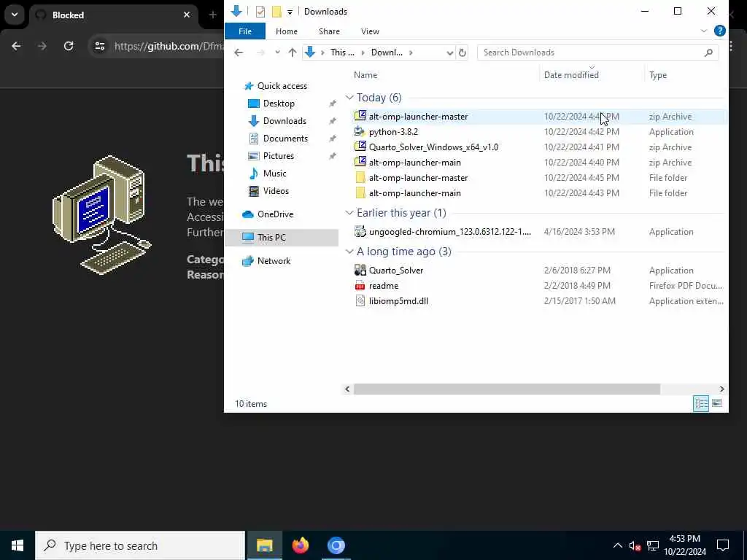Open recent locations dropdown arrow

coord(277,52)
